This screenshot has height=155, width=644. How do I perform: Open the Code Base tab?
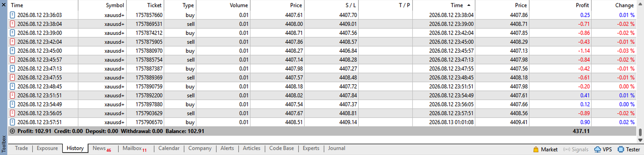point(282,148)
